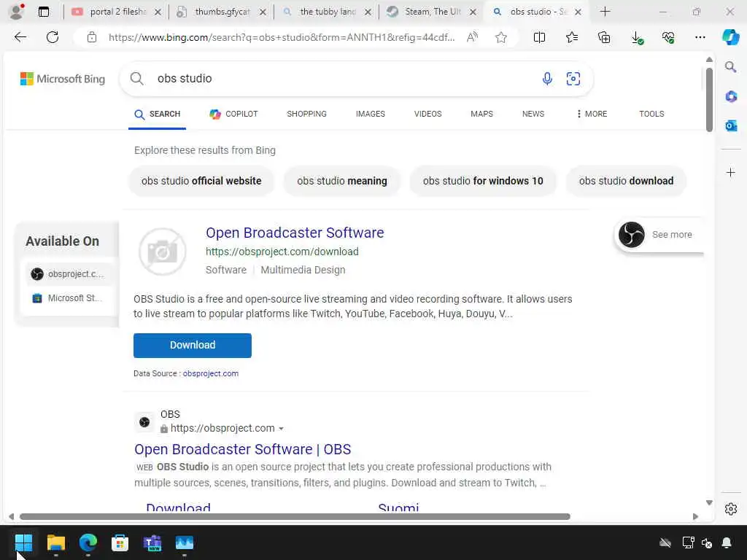Open Edge Settings and more menu
This screenshot has height=560, width=747.
(x=700, y=37)
